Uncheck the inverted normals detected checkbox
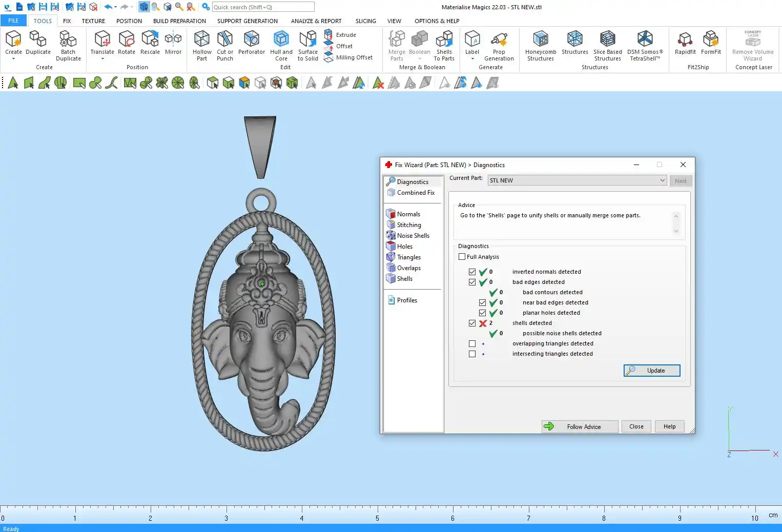The height and width of the screenshot is (532, 782). tap(472, 272)
